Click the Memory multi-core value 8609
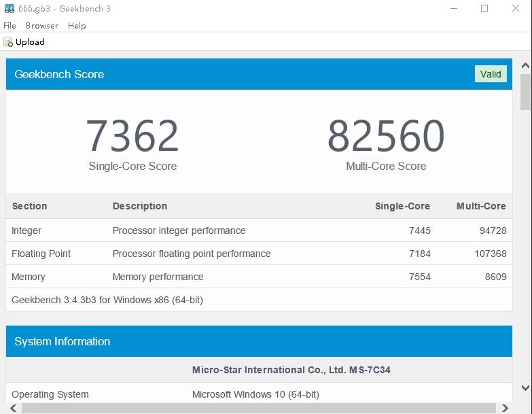Viewport: 532px width, 414px height. (496, 277)
